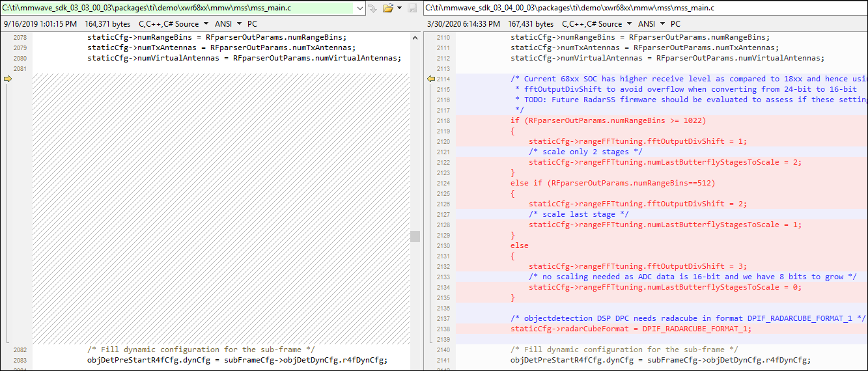This screenshot has width=868, height=371.
Task: Open the dropdown arrow beside the folder icon
Action: pyautogui.click(x=400, y=8)
